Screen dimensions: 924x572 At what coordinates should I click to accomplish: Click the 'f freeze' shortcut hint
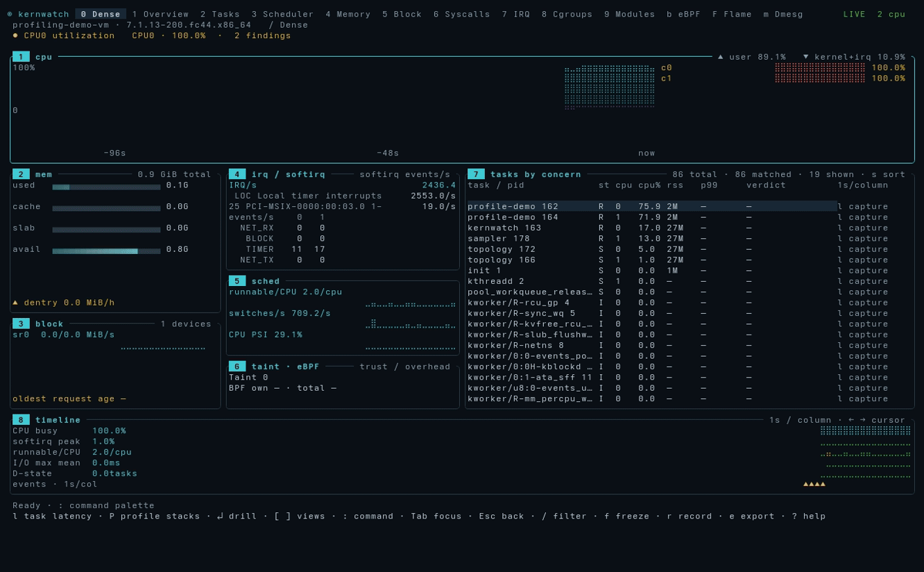pos(626,516)
